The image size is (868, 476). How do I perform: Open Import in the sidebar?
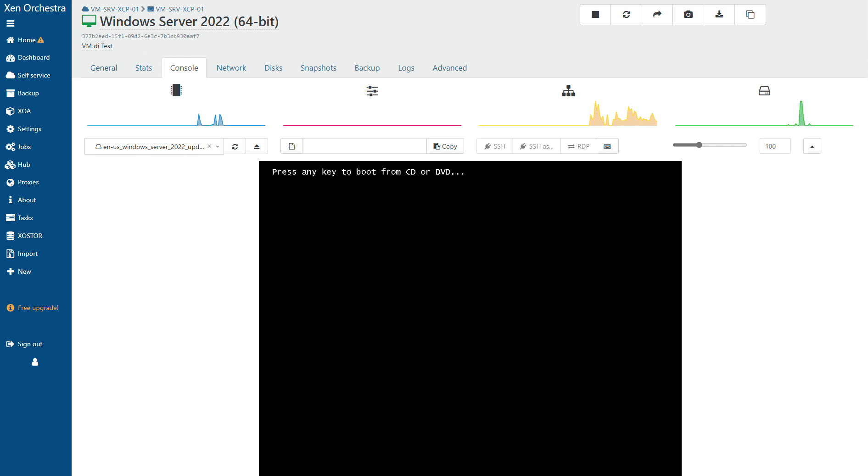click(x=22, y=254)
